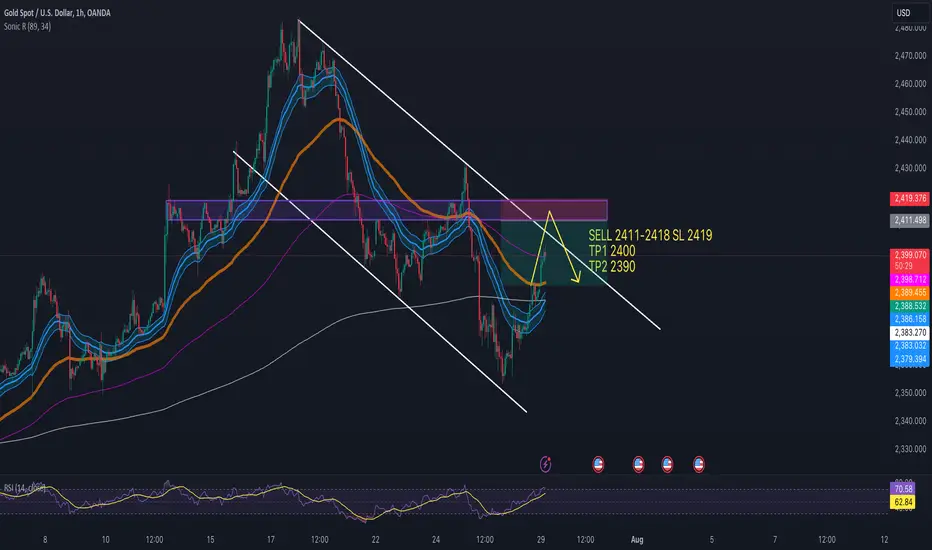
Task: Click the red 2,419.376 price label
Action: [x=909, y=198]
